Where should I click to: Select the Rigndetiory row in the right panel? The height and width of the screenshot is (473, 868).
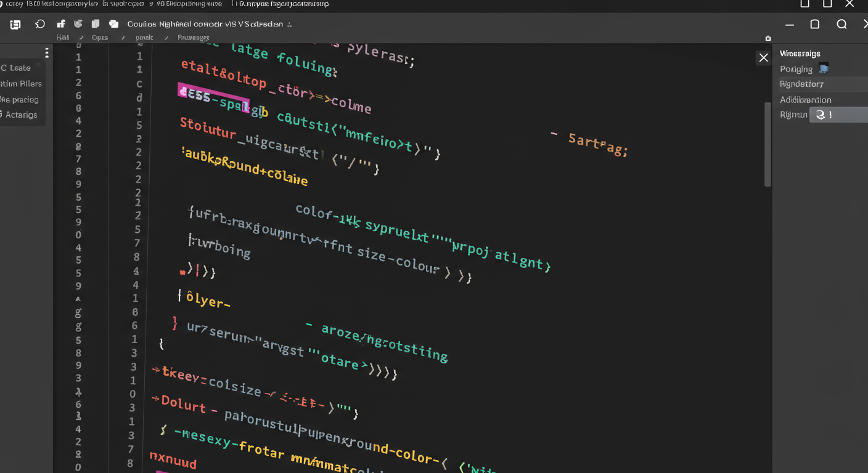tap(801, 84)
